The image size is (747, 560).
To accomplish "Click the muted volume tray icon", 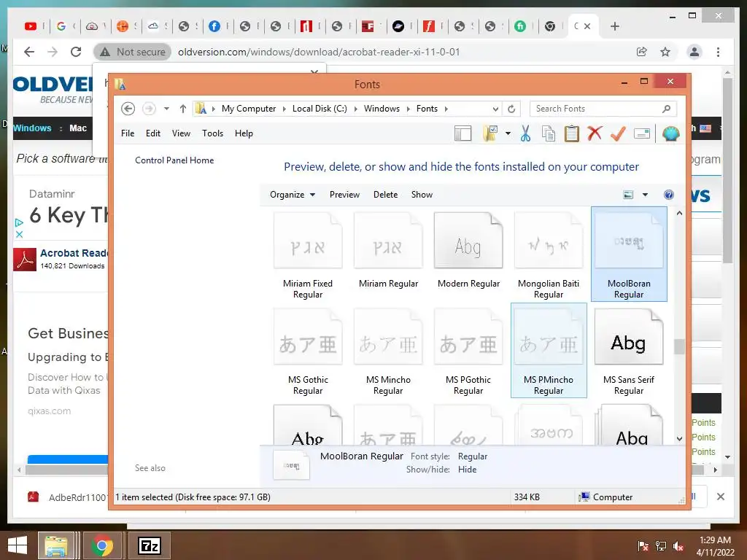I will pos(678,546).
